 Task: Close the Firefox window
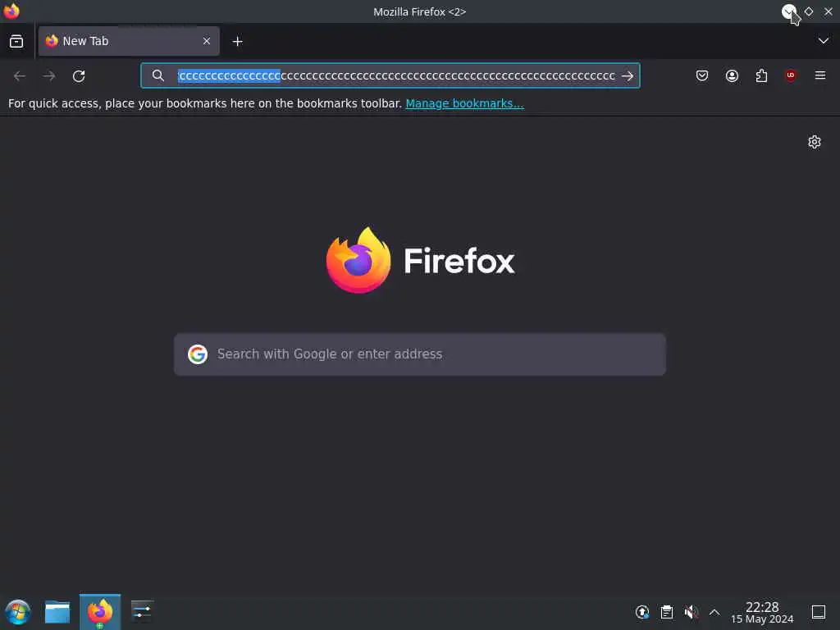click(829, 11)
